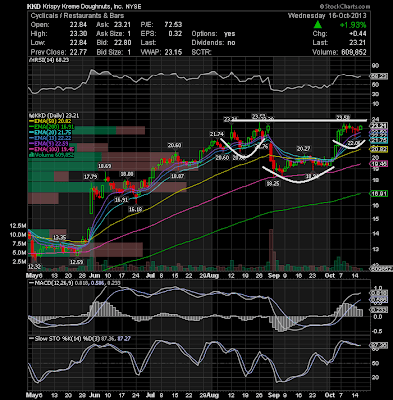
Task: Click the 19.46 EMA(100) right-axis price tag
Action: (379, 164)
